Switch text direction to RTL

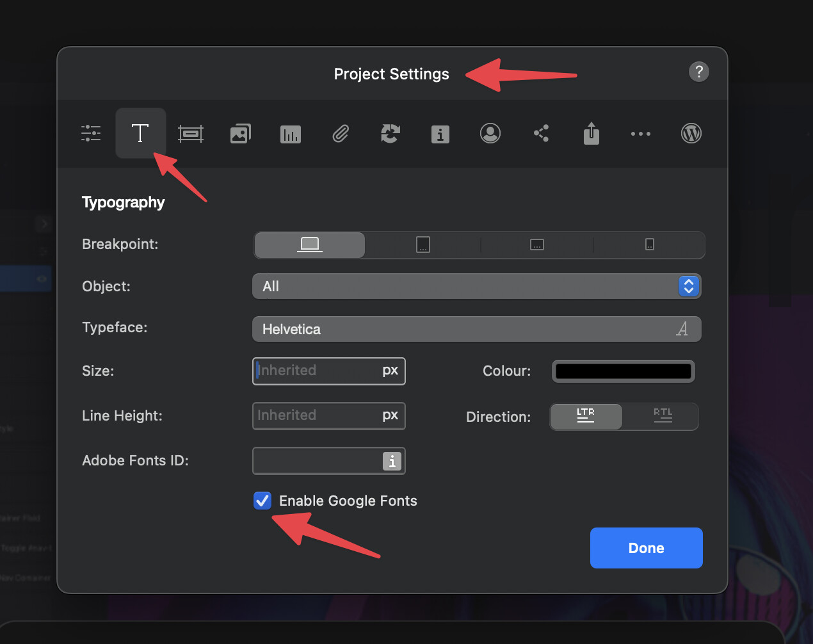(663, 416)
